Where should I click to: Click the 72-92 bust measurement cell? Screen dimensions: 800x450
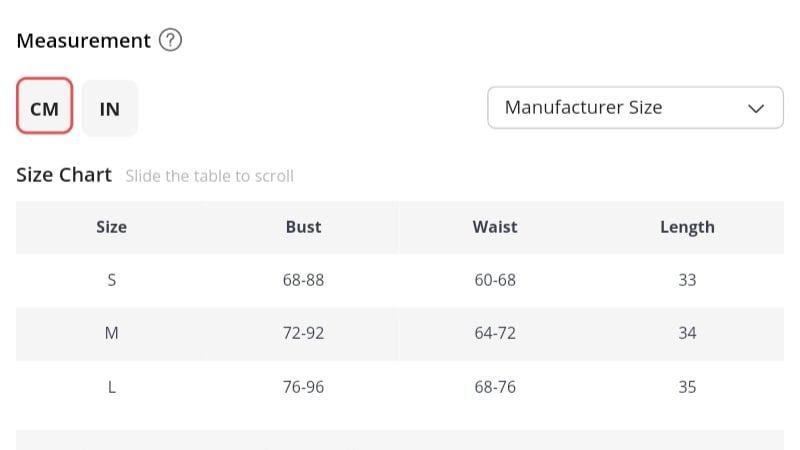tap(303, 333)
